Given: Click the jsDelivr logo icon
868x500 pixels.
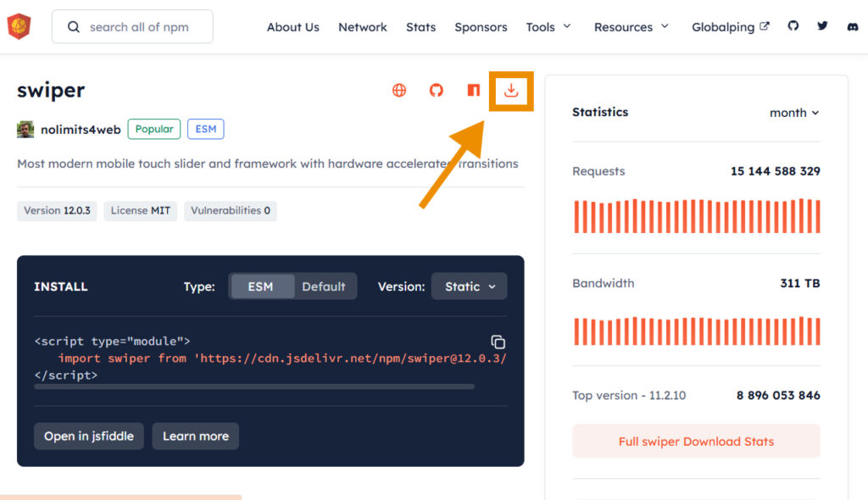Looking at the screenshot, I should (x=19, y=27).
